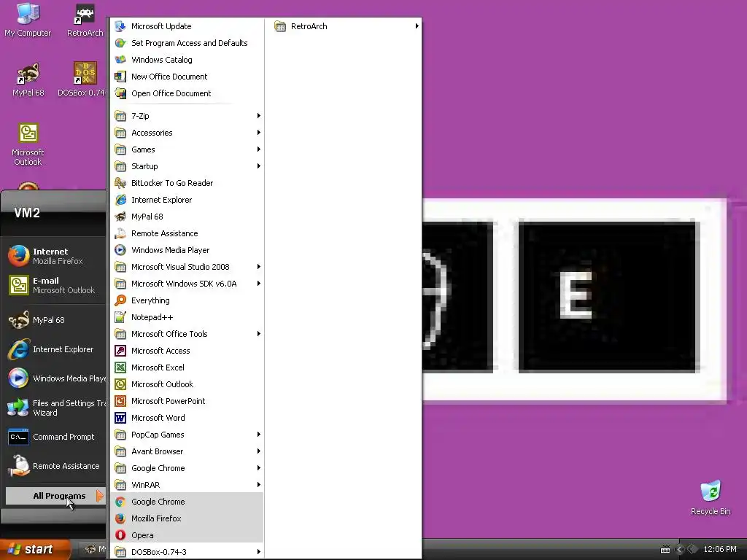Expand the DOSBox-0.74-3 folder
This screenshot has width=747, height=560.
(187, 552)
